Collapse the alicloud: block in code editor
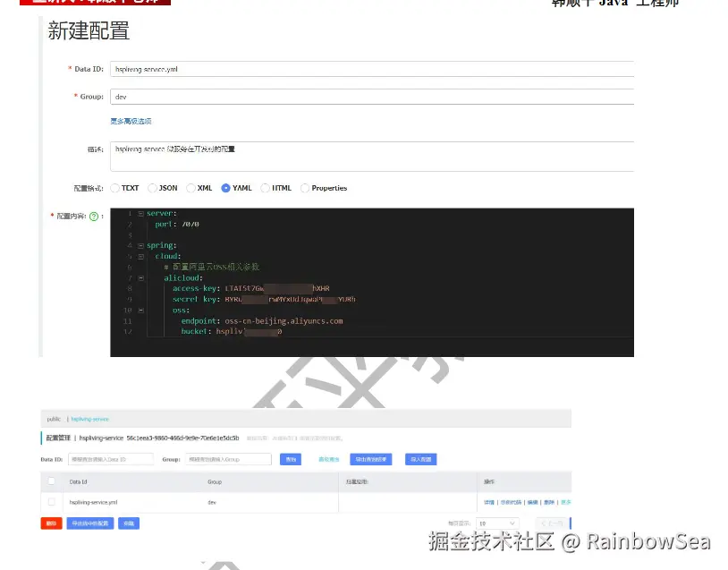This screenshot has width=728, height=570. pos(140,278)
